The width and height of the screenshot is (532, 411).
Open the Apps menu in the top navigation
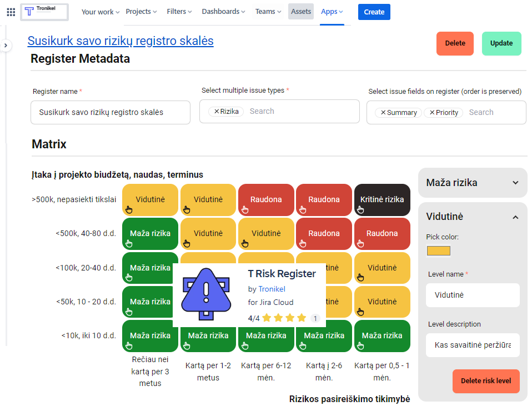[332, 12]
